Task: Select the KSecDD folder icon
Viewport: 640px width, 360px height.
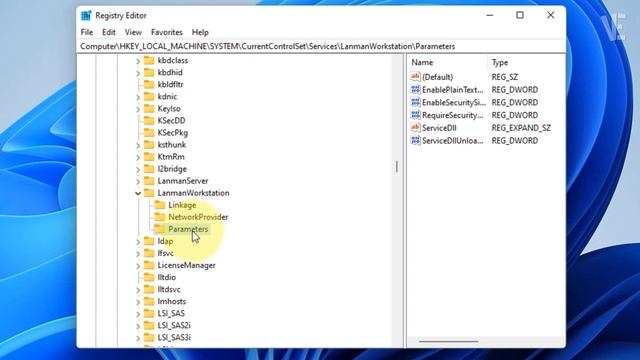Action: (x=149, y=120)
